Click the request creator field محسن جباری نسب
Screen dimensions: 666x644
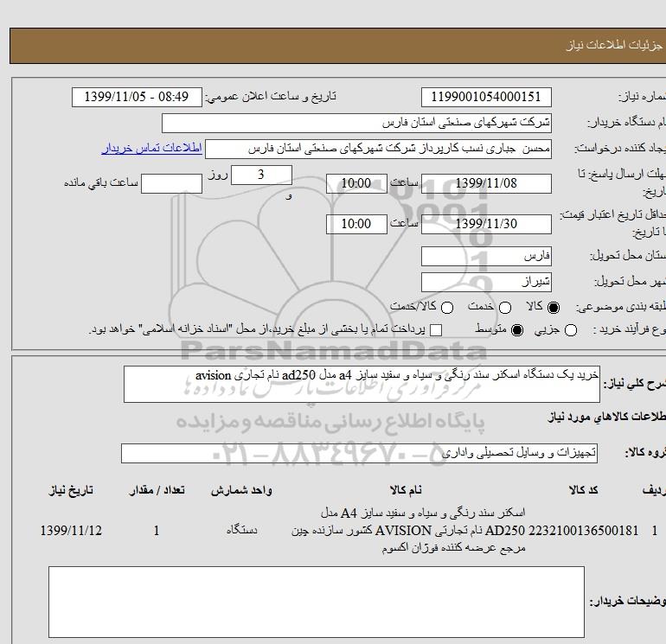click(x=378, y=149)
